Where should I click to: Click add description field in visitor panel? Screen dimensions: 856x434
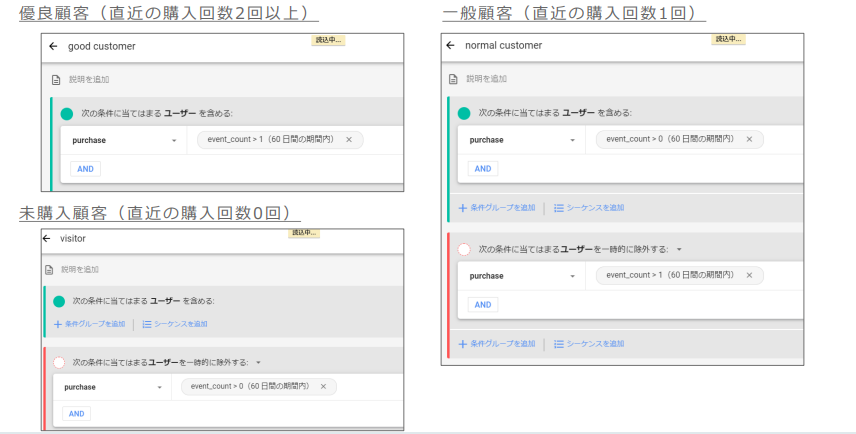coord(80,269)
